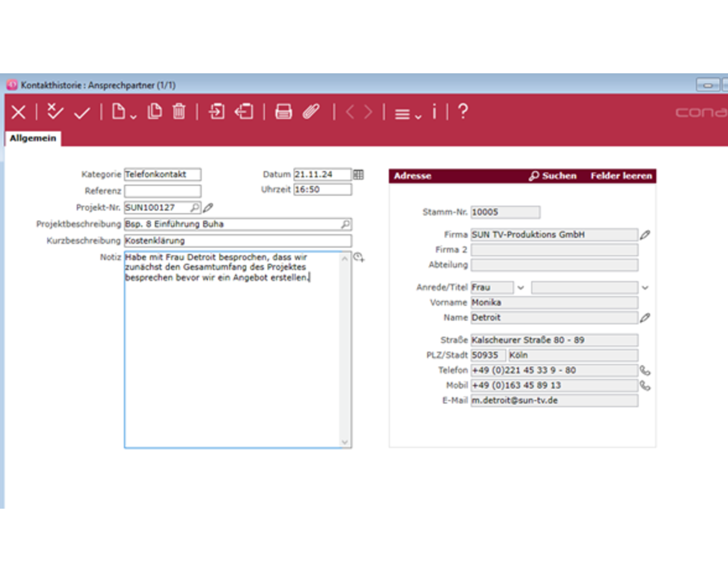Click the info 'i' icon
The height and width of the screenshot is (582, 728).
(434, 111)
